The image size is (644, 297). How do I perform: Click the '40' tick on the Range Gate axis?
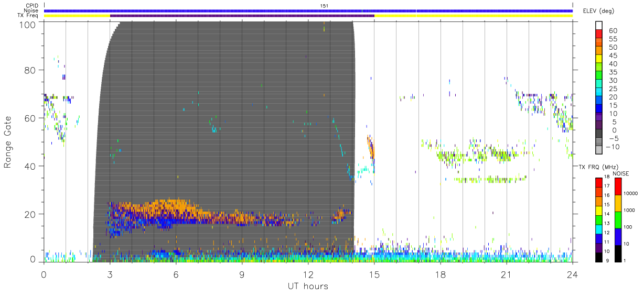(x=30, y=166)
